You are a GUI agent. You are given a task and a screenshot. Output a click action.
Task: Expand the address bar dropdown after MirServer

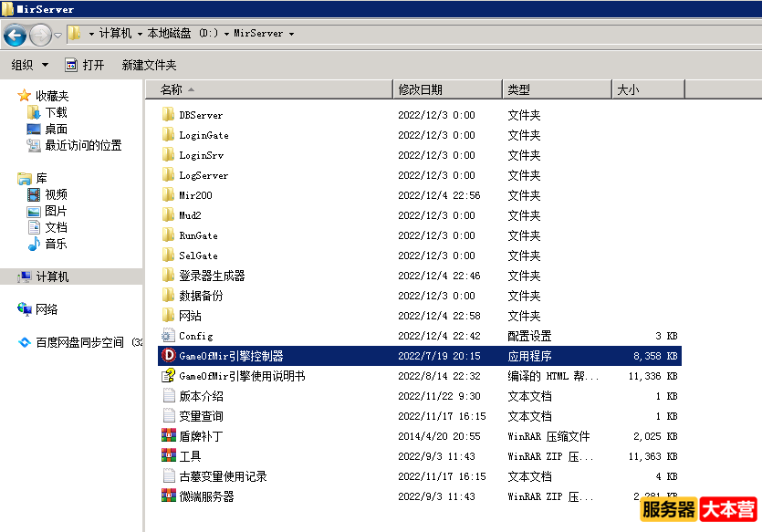click(x=291, y=34)
